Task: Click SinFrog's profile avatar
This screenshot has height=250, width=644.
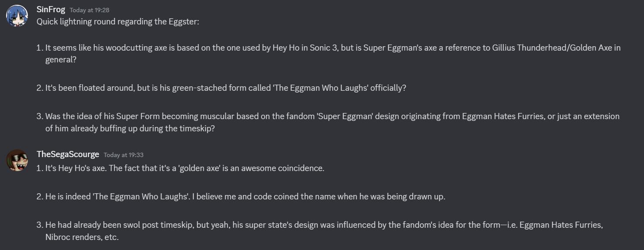Action: [17, 16]
